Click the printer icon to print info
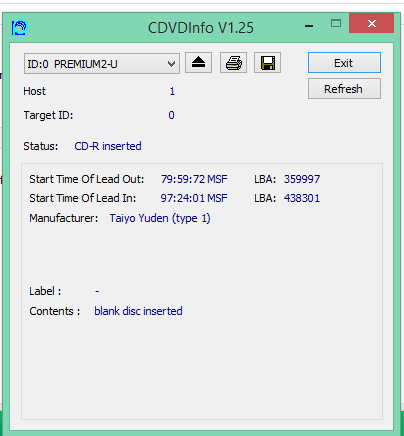Screen dimensions: 404x436 pyautogui.click(x=233, y=63)
